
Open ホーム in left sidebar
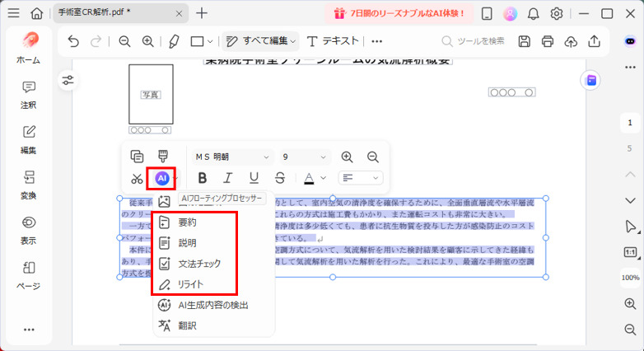(x=28, y=49)
